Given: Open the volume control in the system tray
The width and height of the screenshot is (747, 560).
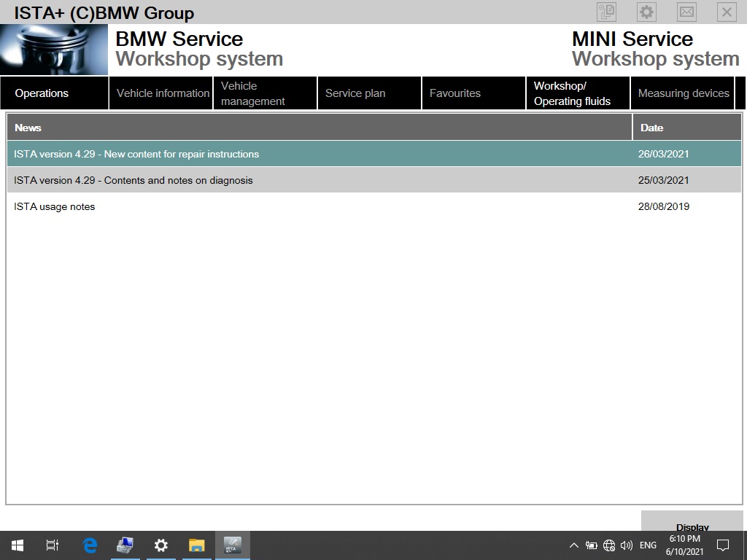Looking at the screenshot, I should coord(627,545).
